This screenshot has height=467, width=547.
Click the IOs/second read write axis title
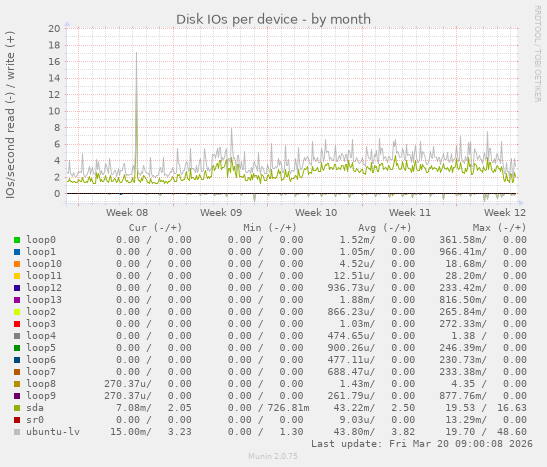(x=10, y=115)
